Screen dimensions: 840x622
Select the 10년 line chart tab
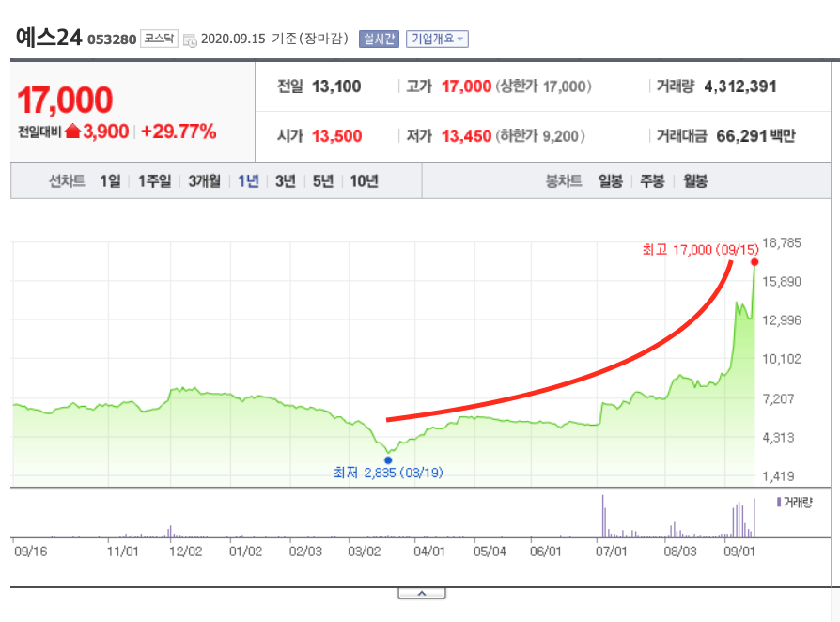coord(364,181)
